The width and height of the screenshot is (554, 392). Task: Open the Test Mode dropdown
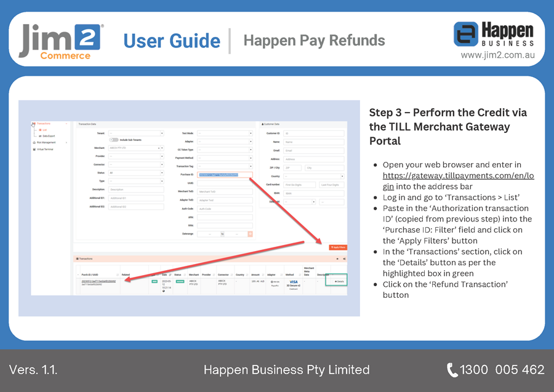[225, 134]
